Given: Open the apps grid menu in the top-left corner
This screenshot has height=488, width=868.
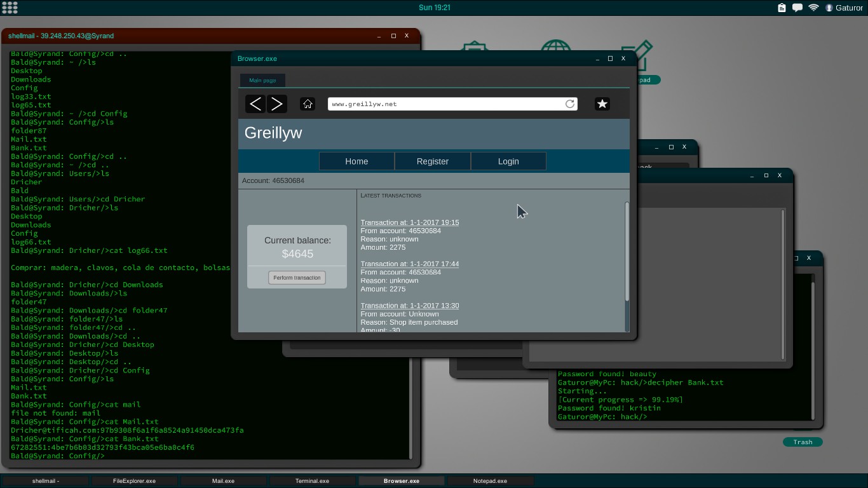Looking at the screenshot, I should [11, 8].
